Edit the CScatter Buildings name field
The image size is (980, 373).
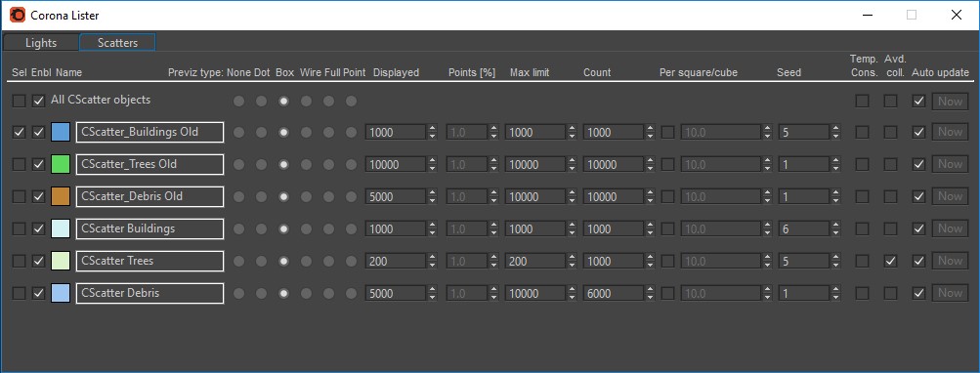[150, 228]
